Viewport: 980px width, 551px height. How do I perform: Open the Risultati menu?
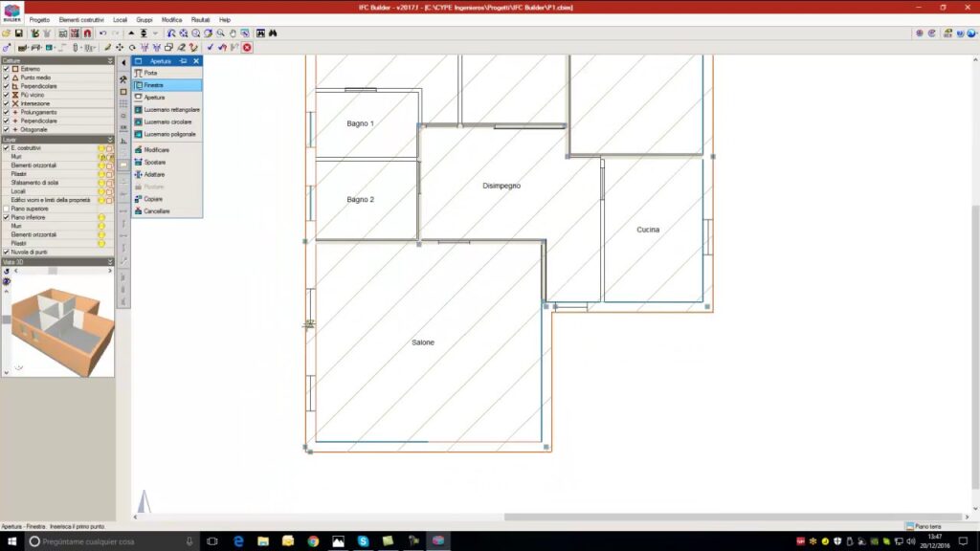pyautogui.click(x=200, y=19)
